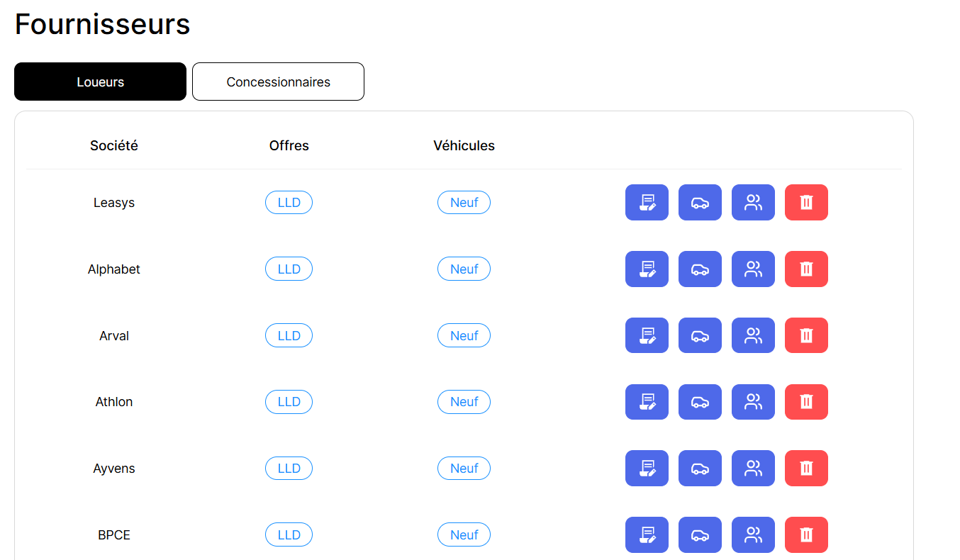This screenshot has height=560, width=960.
Task: Select the Alphabet company name
Action: coord(114,269)
